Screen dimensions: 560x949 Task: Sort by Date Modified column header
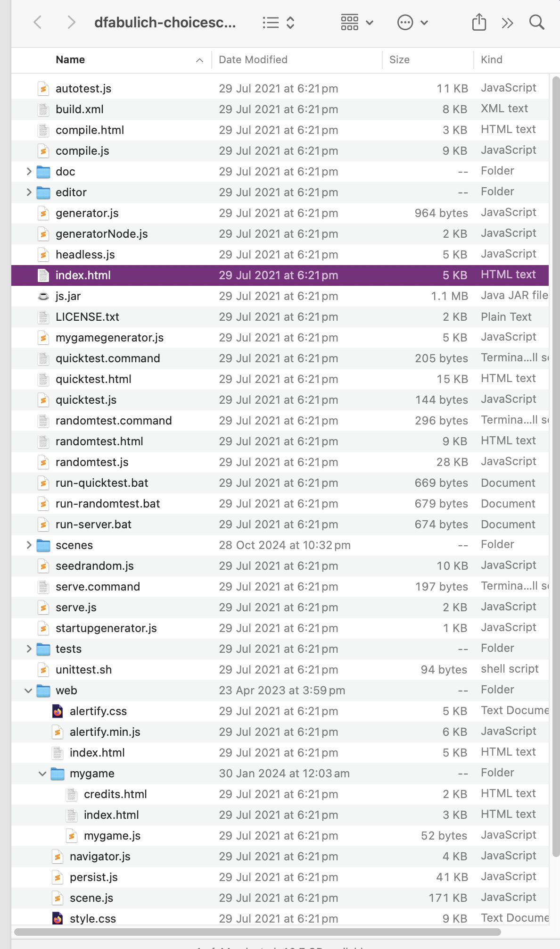(253, 60)
